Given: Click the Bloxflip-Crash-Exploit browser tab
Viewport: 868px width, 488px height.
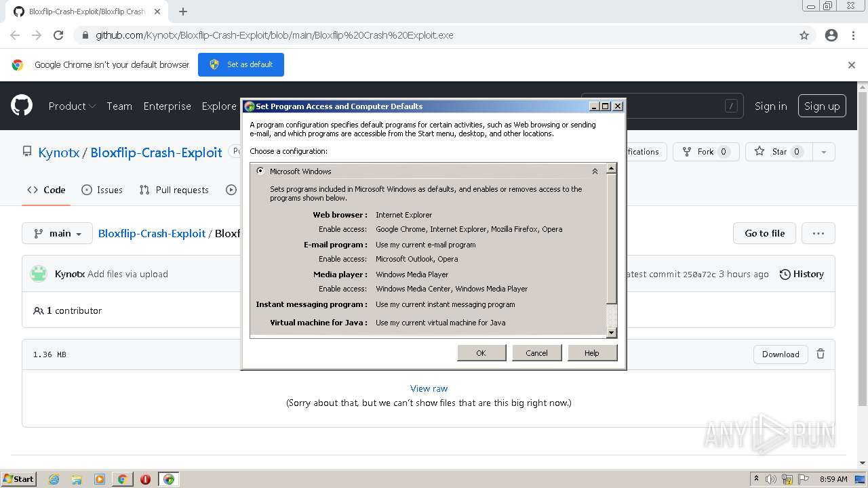Looking at the screenshot, I should (x=87, y=12).
